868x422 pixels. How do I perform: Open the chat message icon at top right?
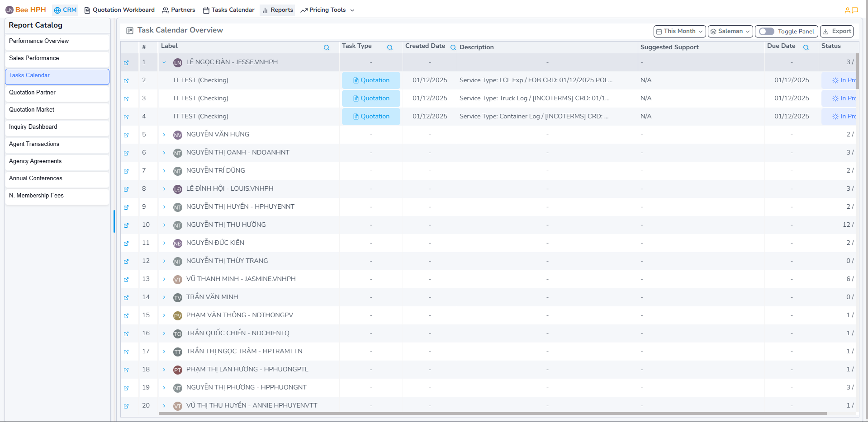pyautogui.click(x=855, y=10)
